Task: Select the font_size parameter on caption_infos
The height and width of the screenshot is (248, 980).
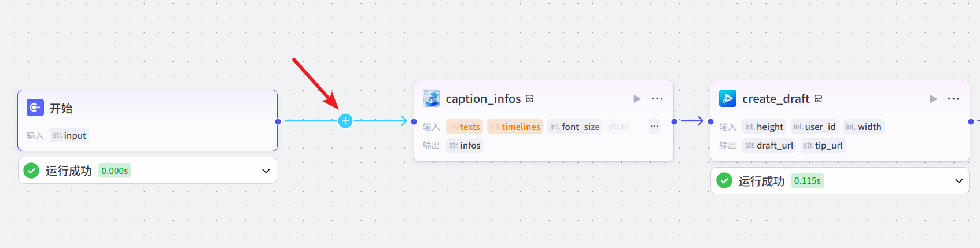Action: (574, 127)
